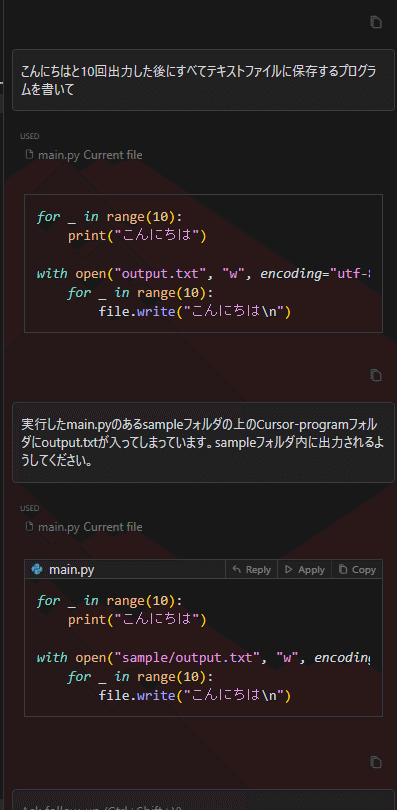Open main.py Current file chip under the first prompt
Image resolution: width=397 pixels, height=810 pixels.
pos(84,154)
